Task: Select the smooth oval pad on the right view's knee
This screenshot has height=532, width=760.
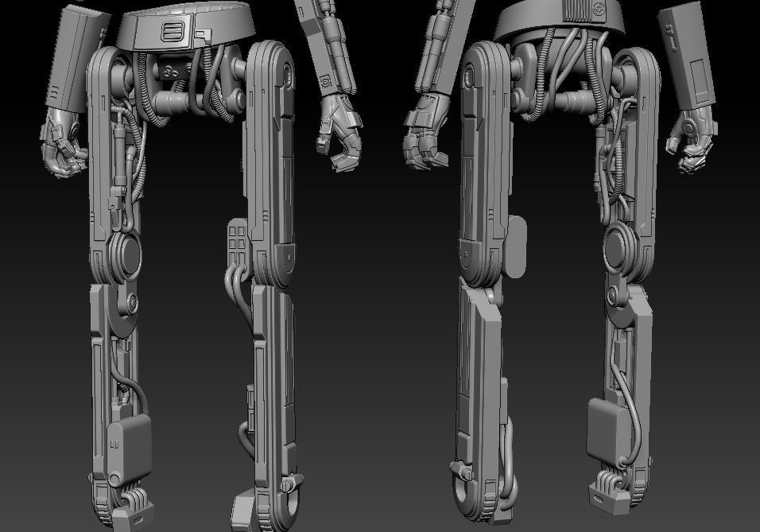Action: point(516,247)
